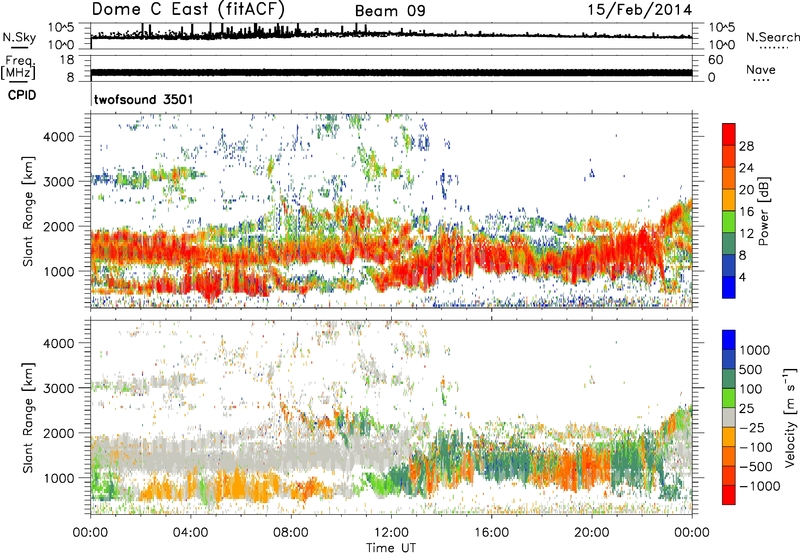The height and width of the screenshot is (554, 800).
Task: Click the "12:00" time axis label
Action: 391,533
